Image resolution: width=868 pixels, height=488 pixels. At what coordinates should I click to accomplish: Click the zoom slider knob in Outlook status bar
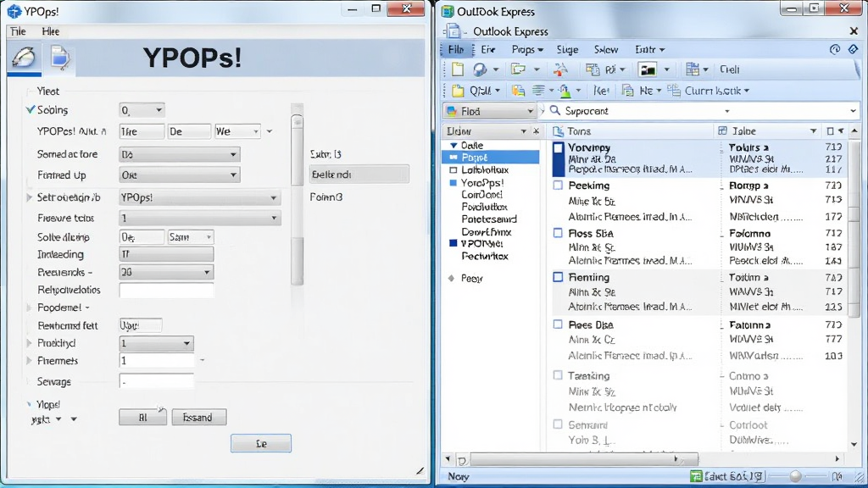pos(795,476)
